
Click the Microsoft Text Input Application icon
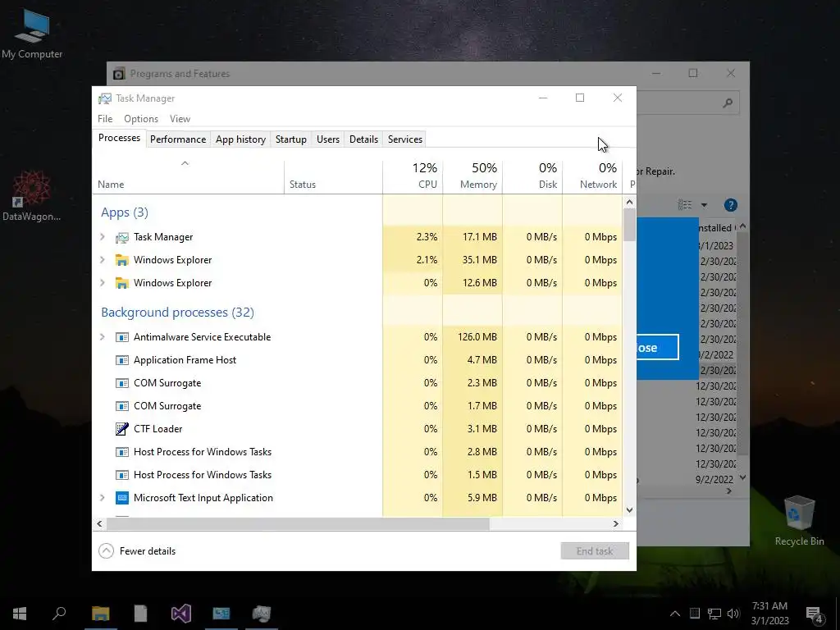(x=122, y=498)
